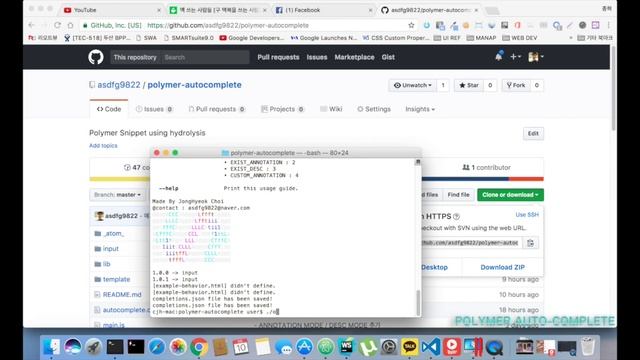The height and width of the screenshot is (360, 640).
Task: Open asdfg9822 owner link
Action: pyautogui.click(x=119, y=85)
